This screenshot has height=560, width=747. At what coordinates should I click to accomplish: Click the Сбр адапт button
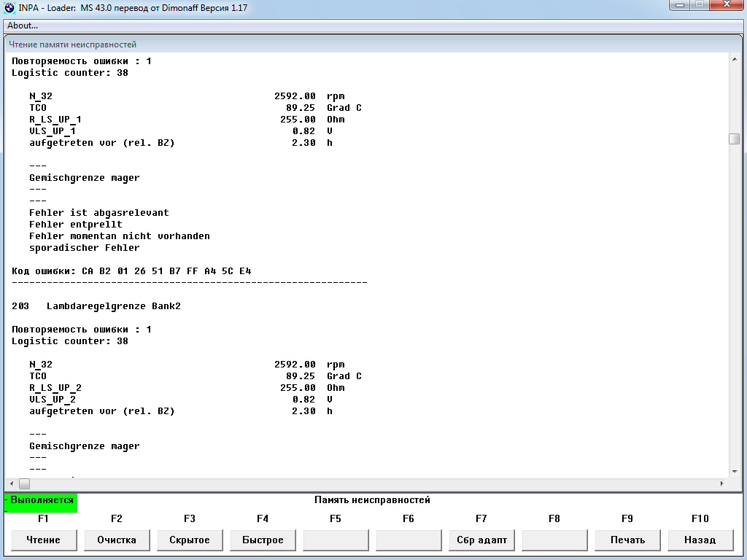pyautogui.click(x=481, y=540)
